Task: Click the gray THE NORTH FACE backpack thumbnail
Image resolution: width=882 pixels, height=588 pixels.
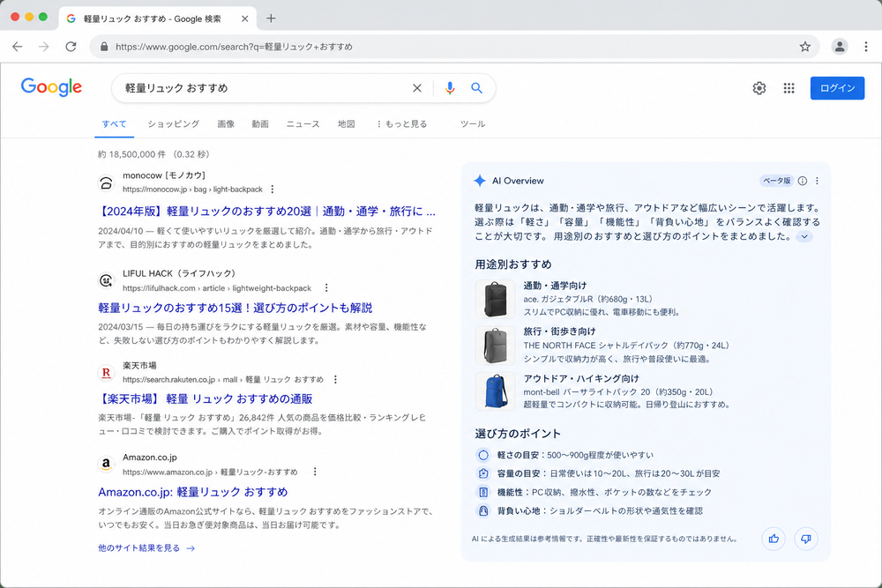Action: (x=495, y=346)
